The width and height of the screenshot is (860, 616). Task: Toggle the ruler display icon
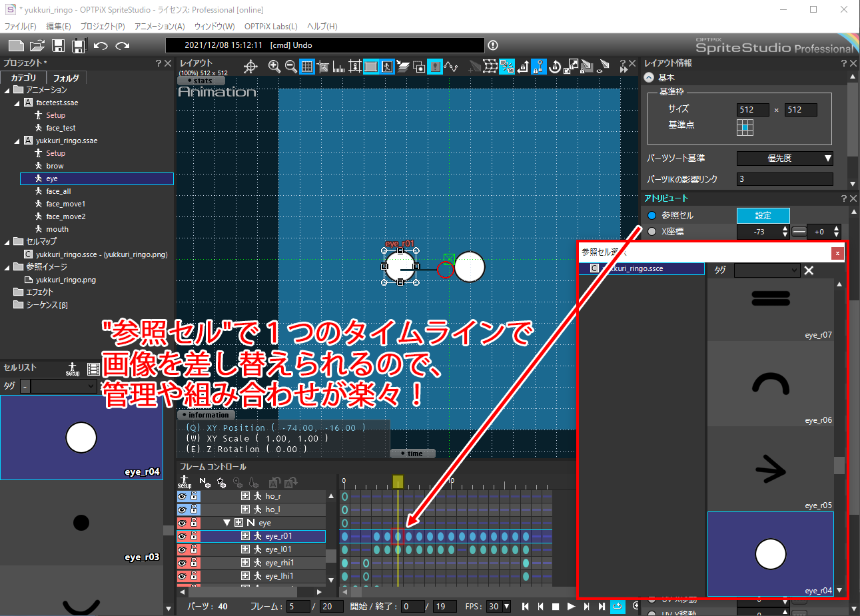coord(339,67)
